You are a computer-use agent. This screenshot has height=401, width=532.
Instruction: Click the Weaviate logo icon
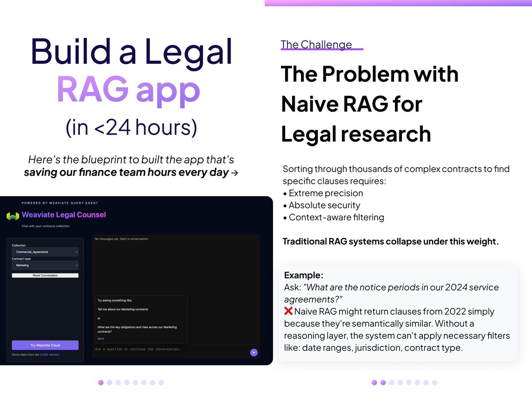point(12,216)
